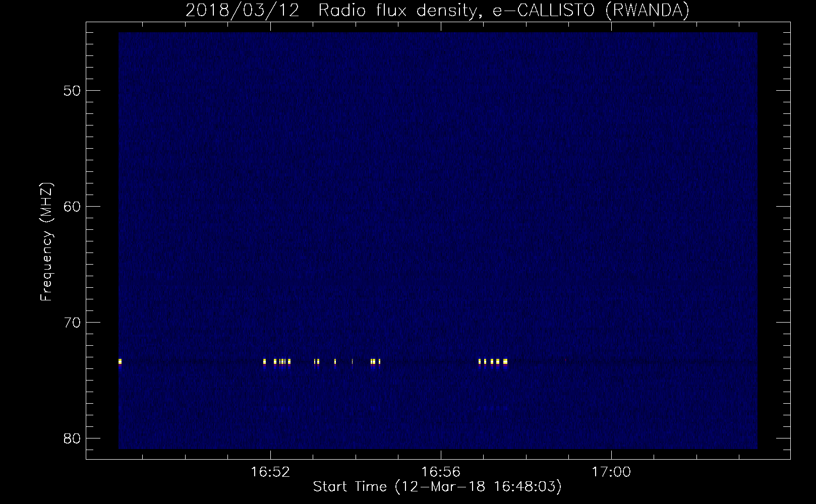Click the 16:56 time tick label
This screenshot has height=504, width=816.
coord(441,472)
